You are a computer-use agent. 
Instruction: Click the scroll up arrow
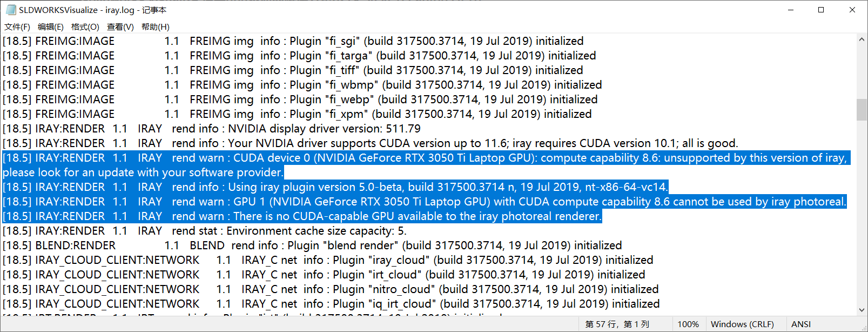point(862,39)
